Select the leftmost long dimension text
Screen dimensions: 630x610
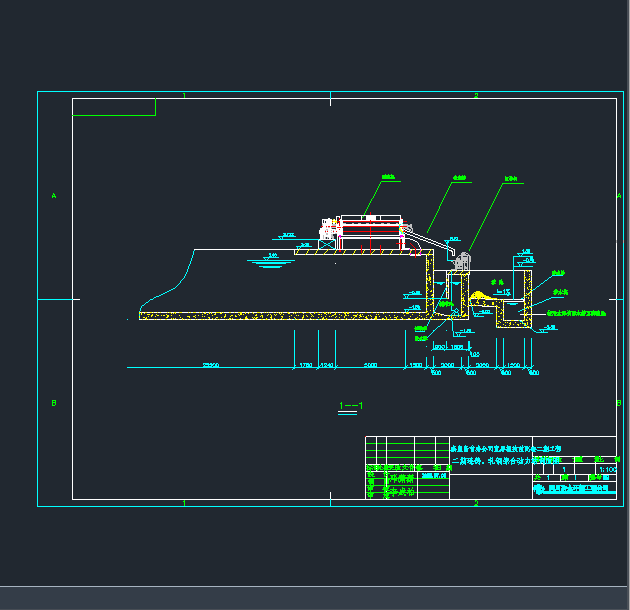point(211,365)
